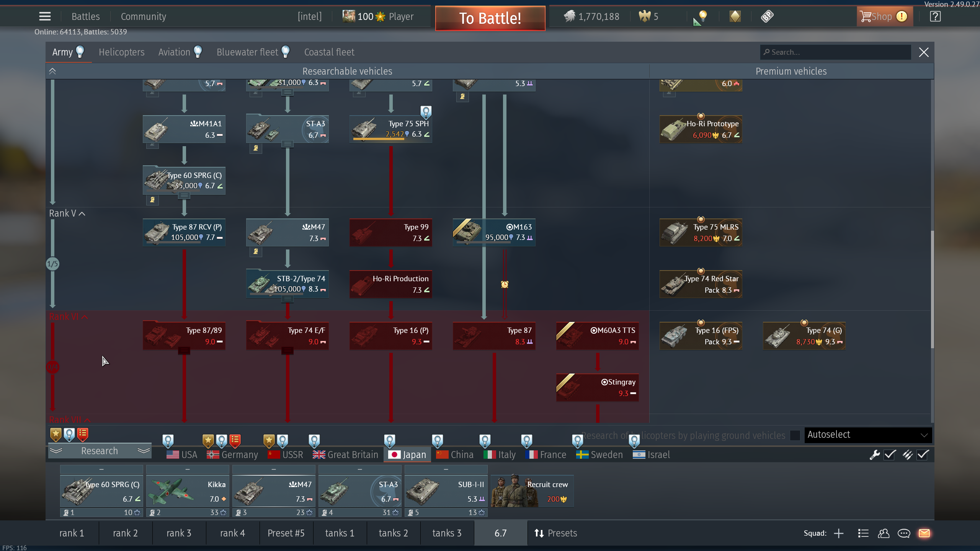Toggle the automatic ammo refill checkbox

pyautogui.click(x=923, y=455)
